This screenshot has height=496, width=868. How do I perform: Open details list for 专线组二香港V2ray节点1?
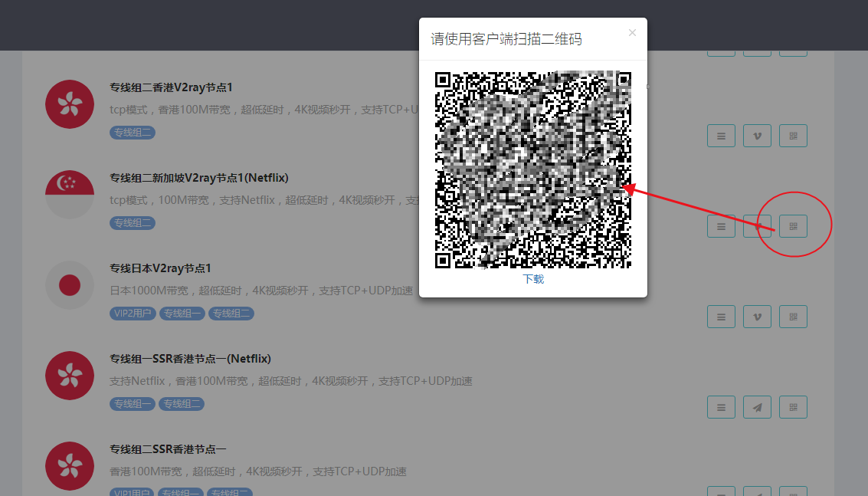[721, 136]
